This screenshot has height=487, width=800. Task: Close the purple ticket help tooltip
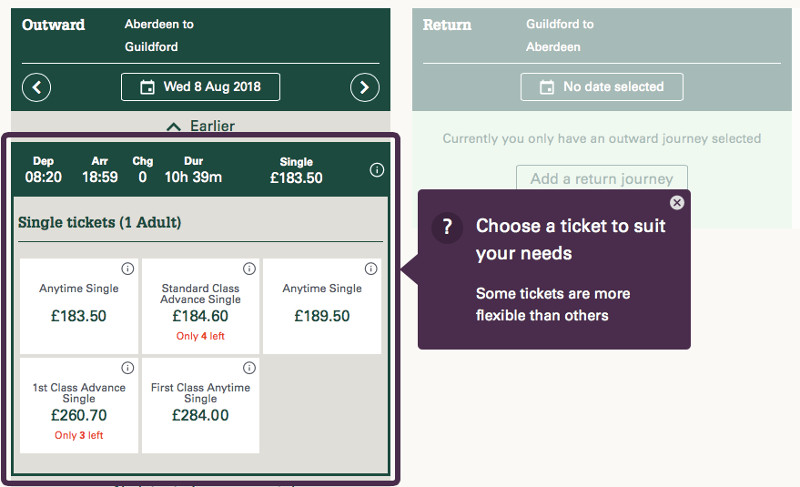(x=677, y=202)
